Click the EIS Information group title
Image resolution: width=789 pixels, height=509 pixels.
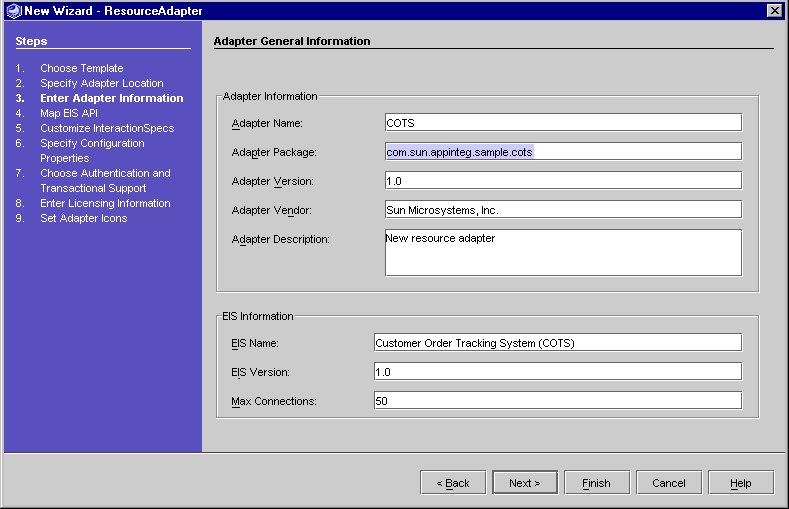click(258, 316)
